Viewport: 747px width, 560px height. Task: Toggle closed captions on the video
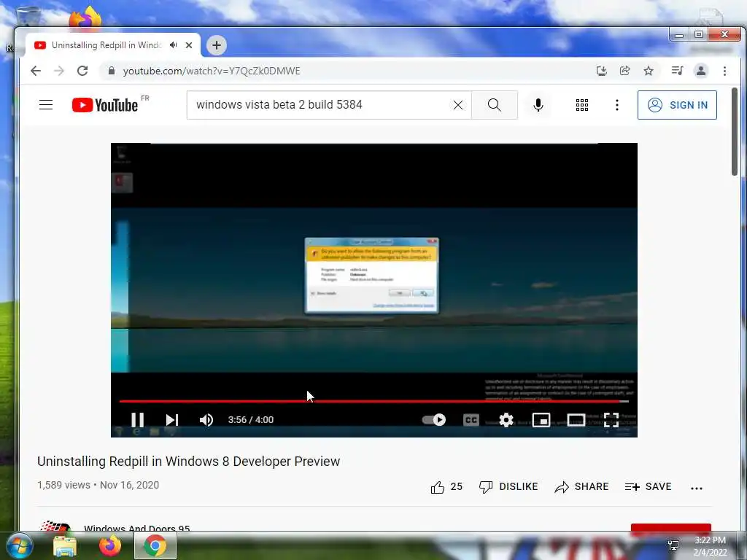coord(471,419)
